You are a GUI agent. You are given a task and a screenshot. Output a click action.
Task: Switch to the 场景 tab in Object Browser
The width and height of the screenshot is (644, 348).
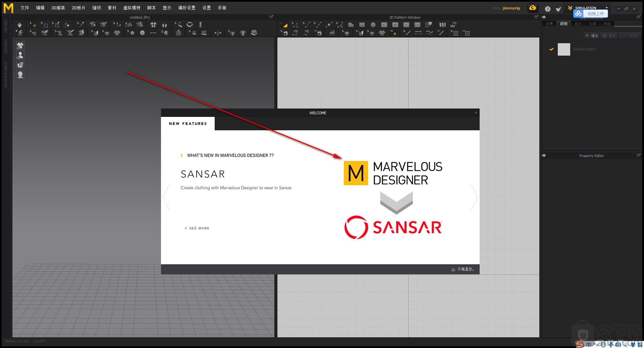pyautogui.click(x=549, y=24)
